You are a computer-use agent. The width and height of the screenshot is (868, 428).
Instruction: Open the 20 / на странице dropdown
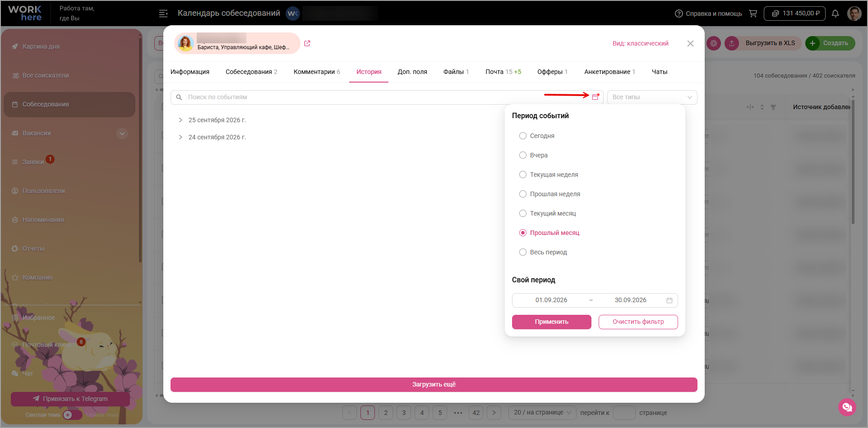click(x=543, y=413)
